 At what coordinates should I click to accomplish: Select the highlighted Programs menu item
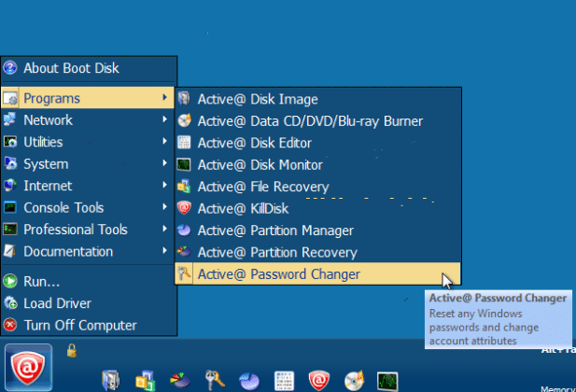88,98
